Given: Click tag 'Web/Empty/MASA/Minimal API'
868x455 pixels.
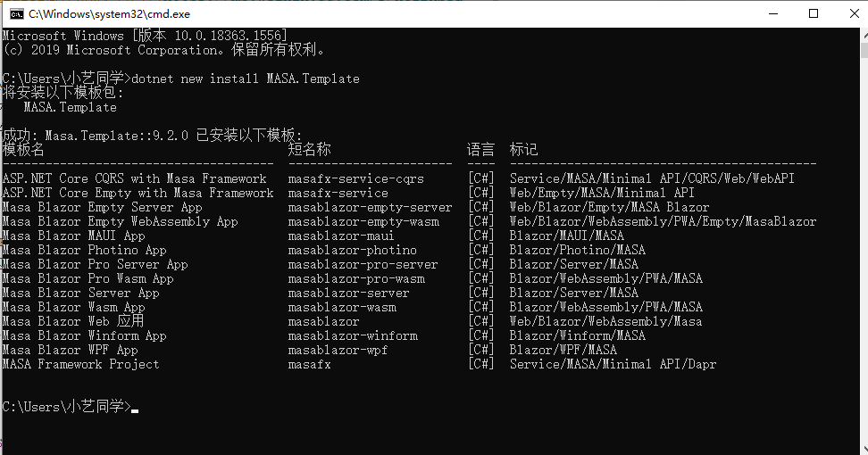Looking at the screenshot, I should click(x=602, y=193).
